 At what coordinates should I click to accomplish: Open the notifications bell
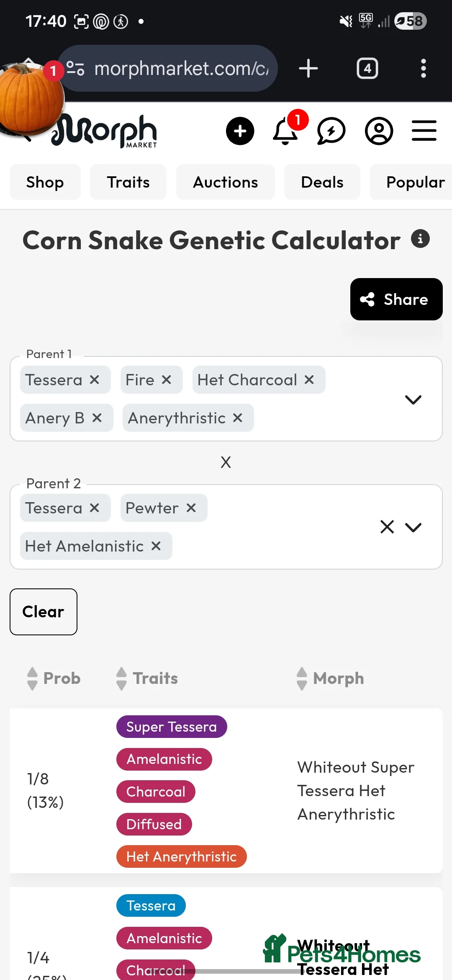pyautogui.click(x=285, y=132)
